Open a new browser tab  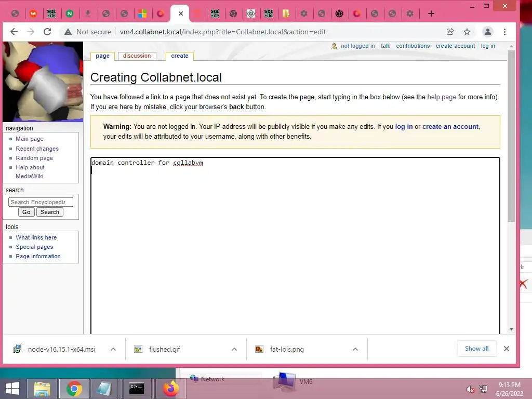[431, 14]
